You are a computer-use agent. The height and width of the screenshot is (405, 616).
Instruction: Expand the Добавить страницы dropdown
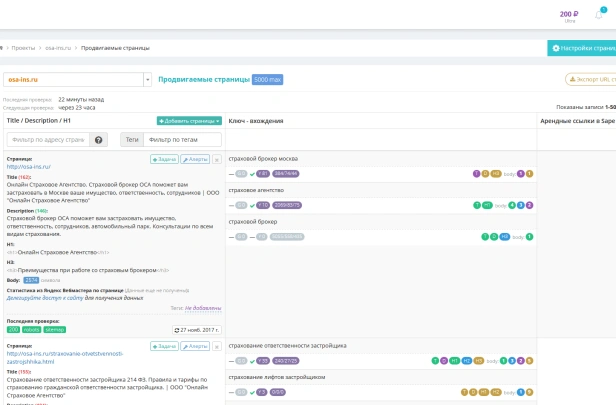189,121
